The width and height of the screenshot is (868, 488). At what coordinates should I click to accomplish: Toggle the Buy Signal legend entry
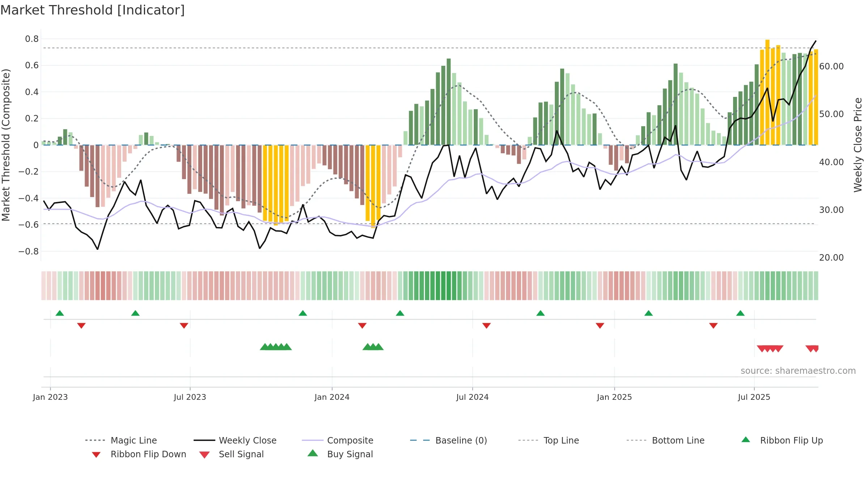click(x=340, y=454)
